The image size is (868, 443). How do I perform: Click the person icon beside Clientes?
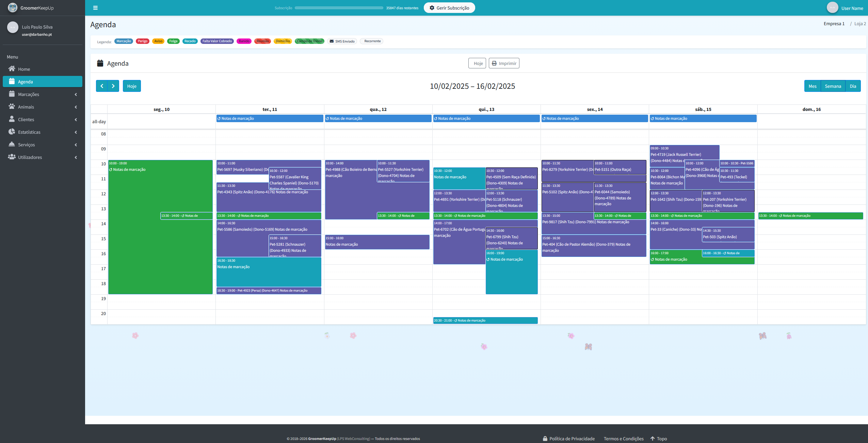click(12, 119)
